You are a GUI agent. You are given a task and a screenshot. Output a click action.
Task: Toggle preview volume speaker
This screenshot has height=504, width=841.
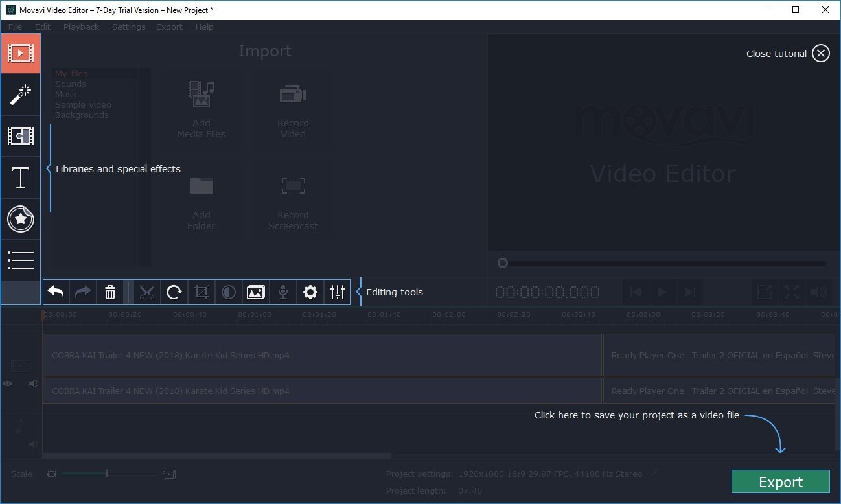pos(818,292)
